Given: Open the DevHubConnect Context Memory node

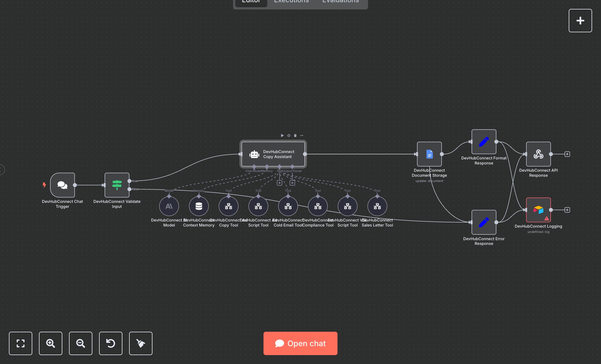Looking at the screenshot, I should (x=198, y=206).
